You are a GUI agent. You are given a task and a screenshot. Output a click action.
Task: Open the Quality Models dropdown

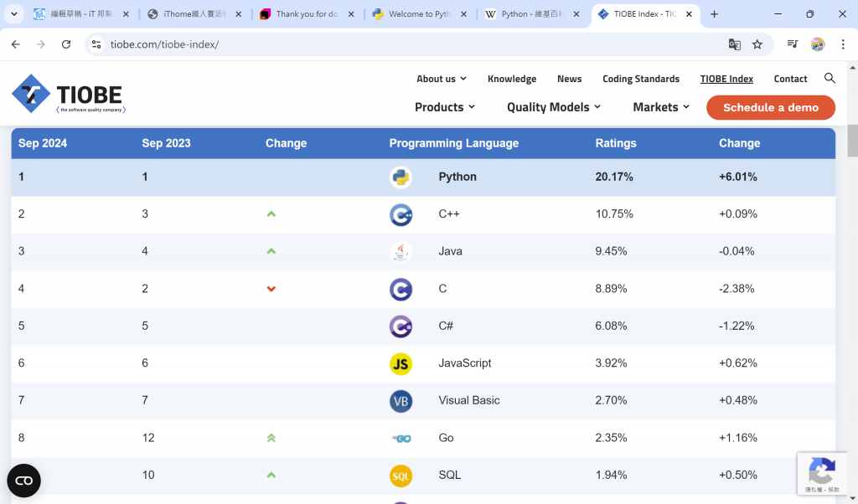(x=554, y=107)
